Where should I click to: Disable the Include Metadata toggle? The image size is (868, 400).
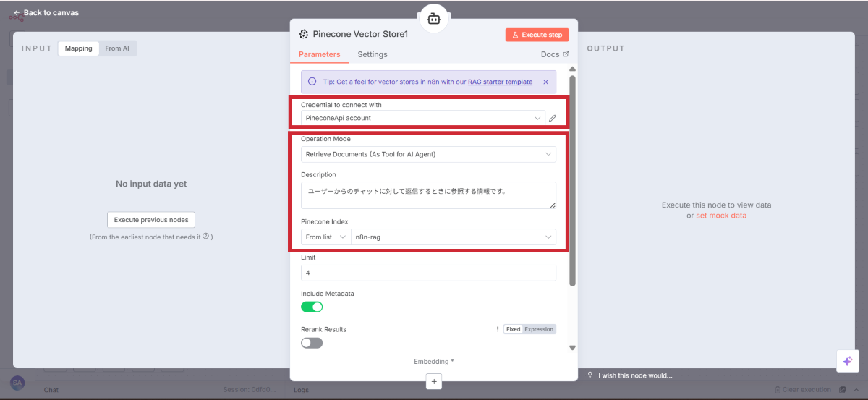pyautogui.click(x=312, y=307)
